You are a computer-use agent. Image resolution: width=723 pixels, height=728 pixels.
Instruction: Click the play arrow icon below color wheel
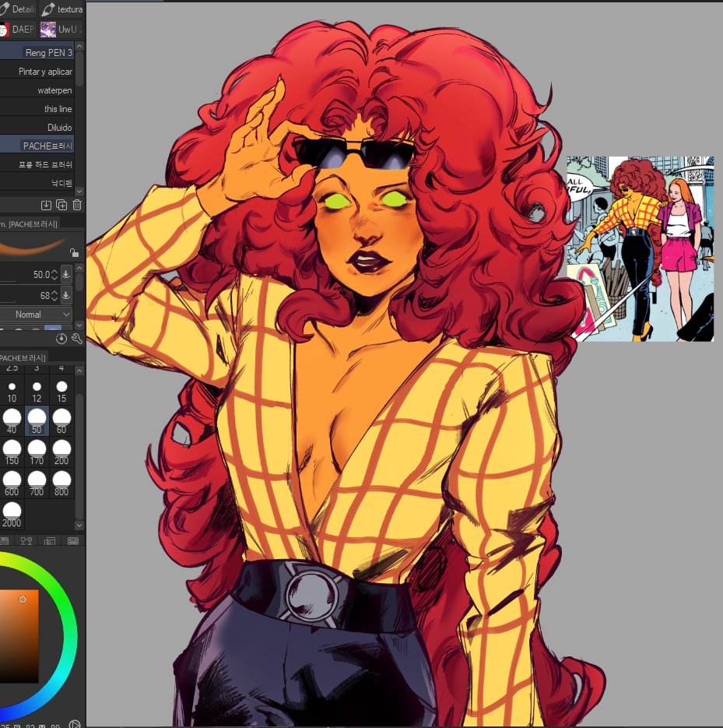74,723
